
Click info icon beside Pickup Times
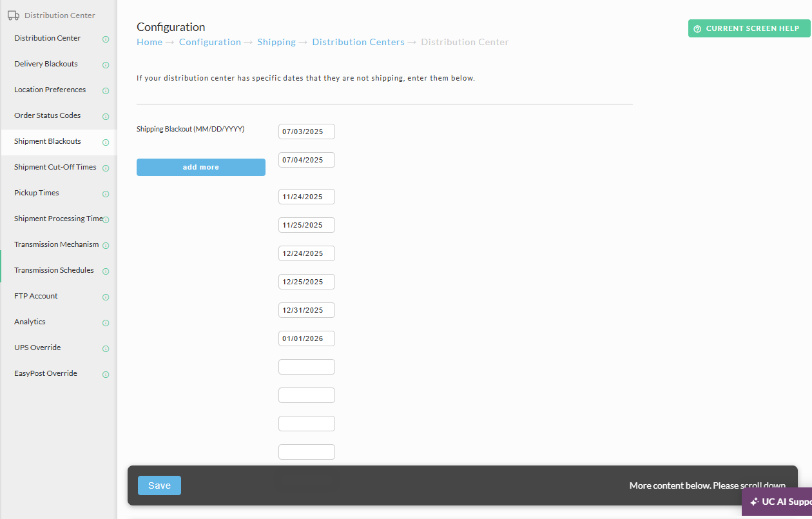pyautogui.click(x=106, y=193)
